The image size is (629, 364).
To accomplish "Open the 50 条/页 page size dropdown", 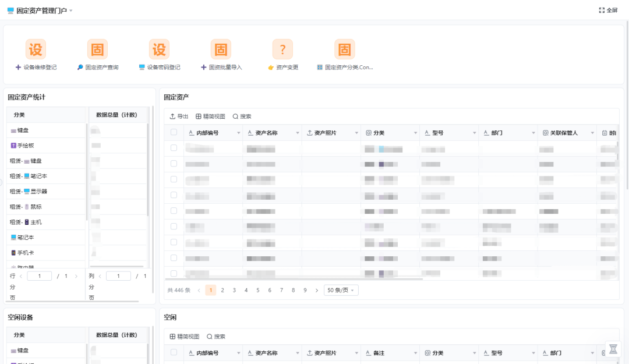I will click(x=341, y=290).
